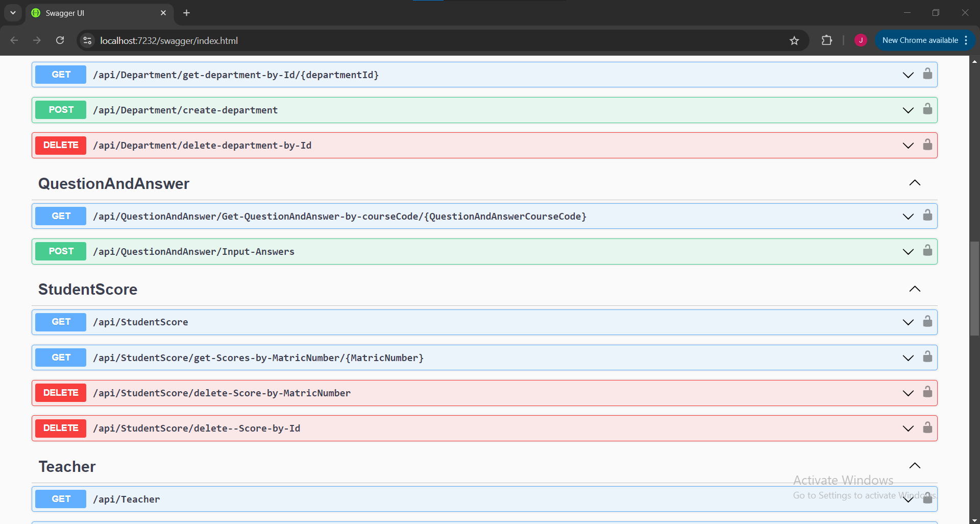This screenshot has width=980, height=524.
Task: Collapse the StudentScore section chevron
Action: [x=914, y=289]
